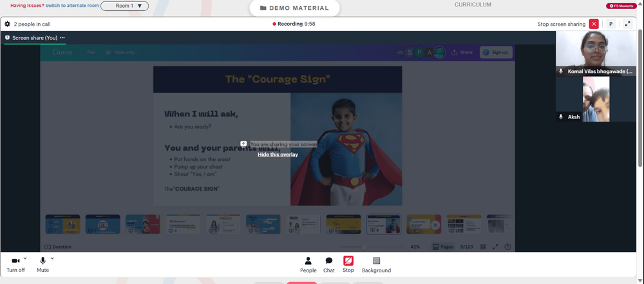Click 2 people in call text
Image resolution: width=644 pixels, height=284 pixels.
click(x=32, y=24)
